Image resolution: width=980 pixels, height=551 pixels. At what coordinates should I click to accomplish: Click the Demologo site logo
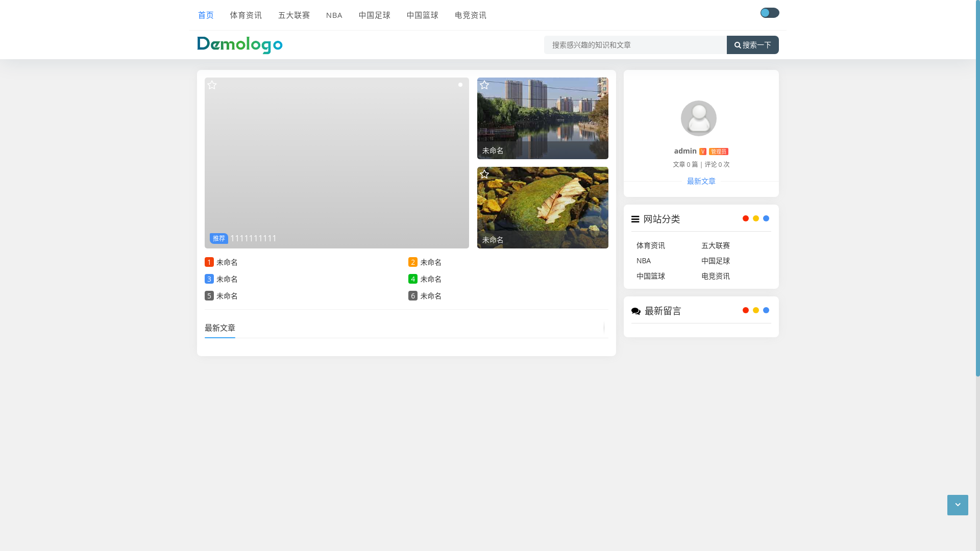click(240, 45)
